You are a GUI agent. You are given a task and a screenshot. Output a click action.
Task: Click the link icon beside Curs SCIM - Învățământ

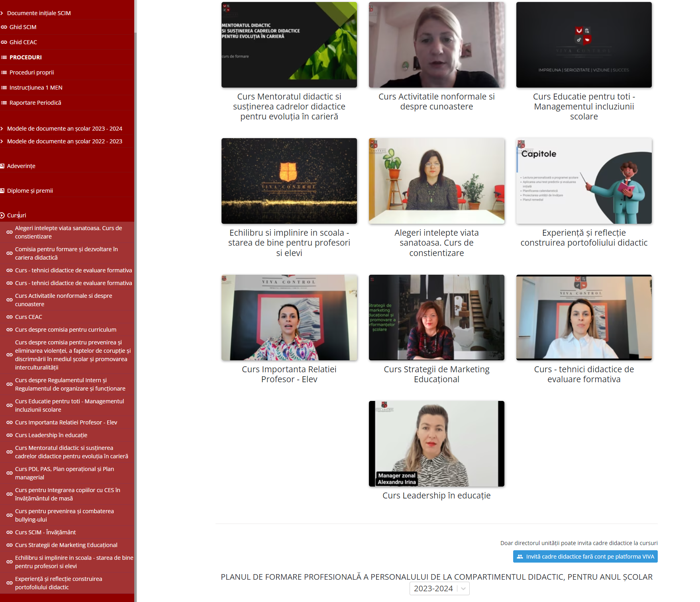(x=10, y=532)
